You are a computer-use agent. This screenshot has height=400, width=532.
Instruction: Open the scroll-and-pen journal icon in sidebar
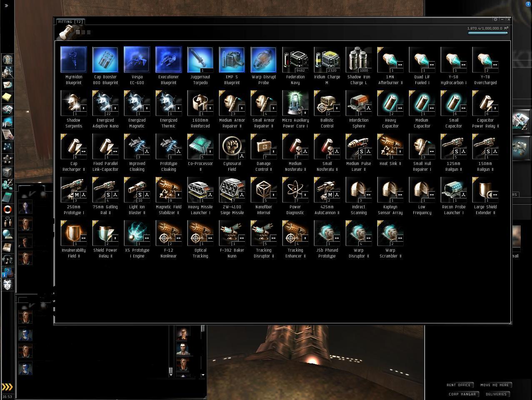tap(7, 134)
